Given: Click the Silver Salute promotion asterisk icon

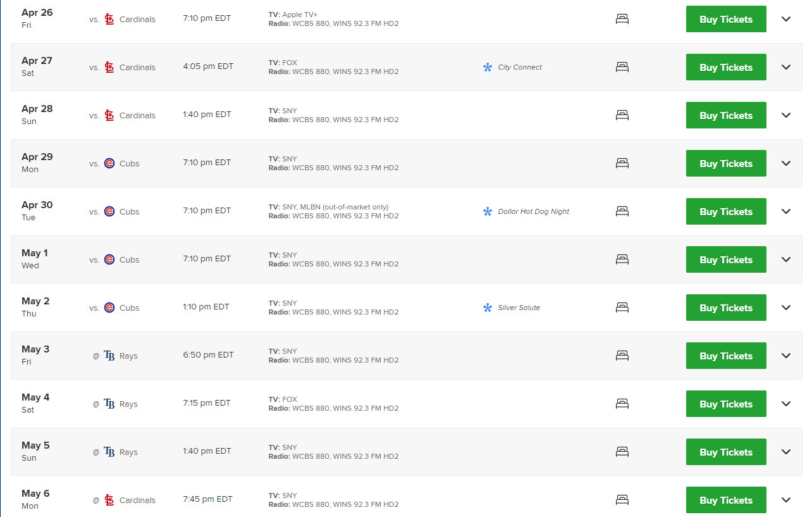Looking at the screenshot, I should click(488, 308).
